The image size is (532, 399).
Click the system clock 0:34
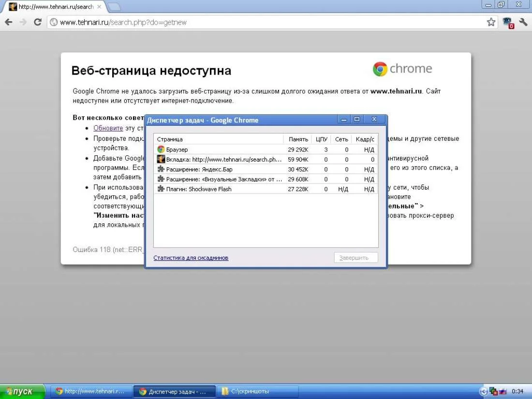(x=517, y=392)
